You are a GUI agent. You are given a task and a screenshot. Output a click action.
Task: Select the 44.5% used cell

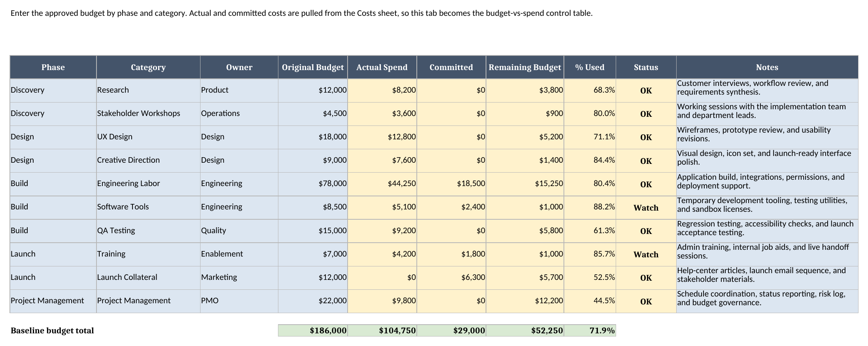tap(590, 301)
